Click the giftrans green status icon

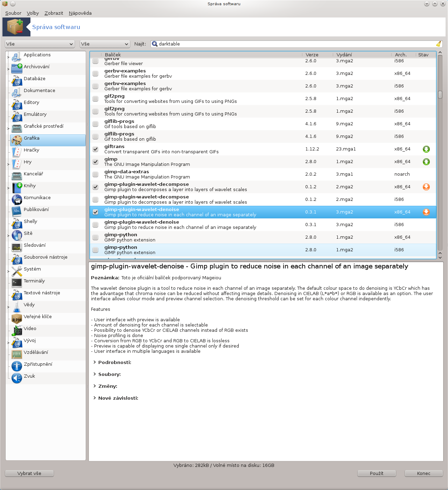pos(426,149)
